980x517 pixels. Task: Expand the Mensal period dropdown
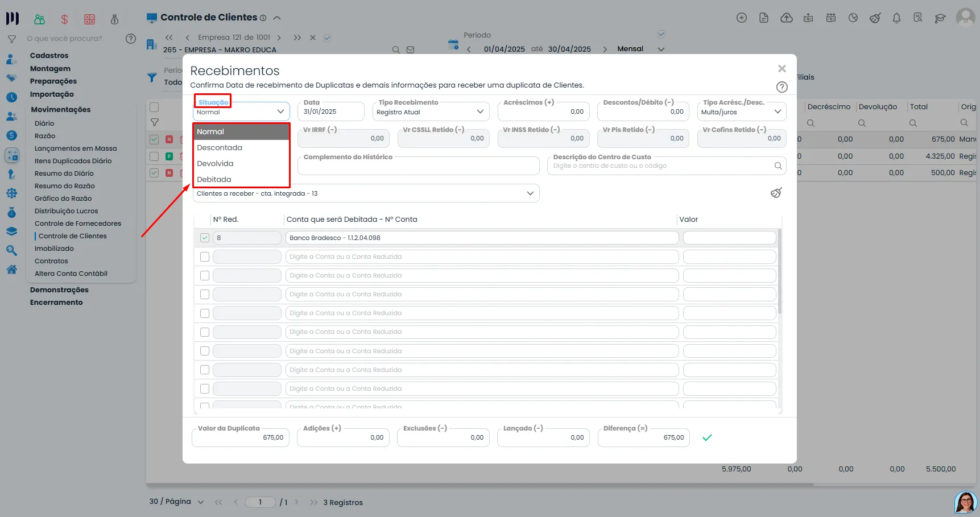[x=661, y=49]
